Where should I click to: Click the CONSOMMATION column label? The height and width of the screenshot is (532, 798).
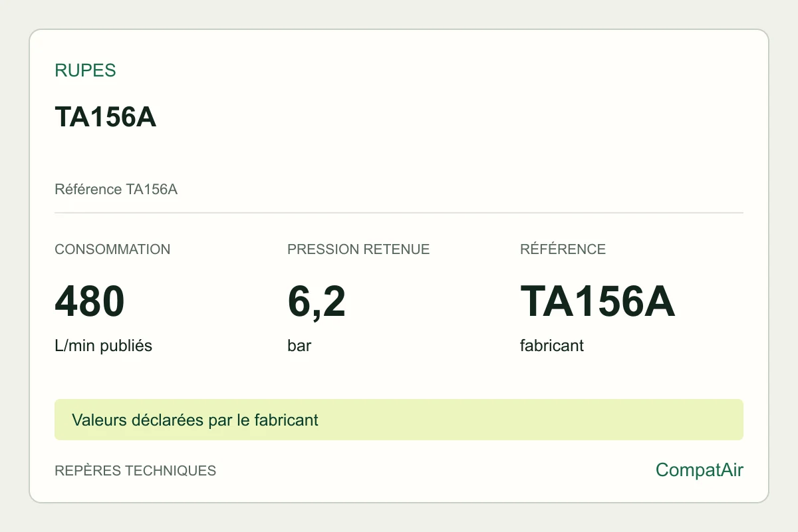point(112,249)
